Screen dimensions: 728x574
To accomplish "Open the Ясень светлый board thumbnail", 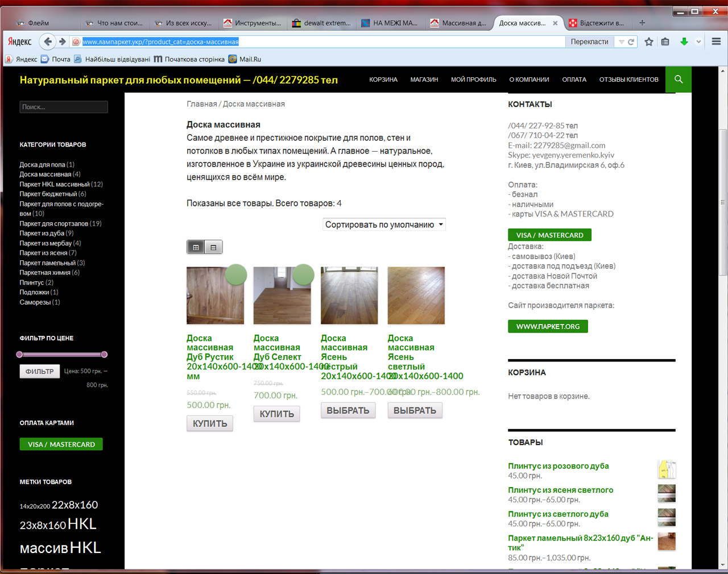I will point(416,296).
